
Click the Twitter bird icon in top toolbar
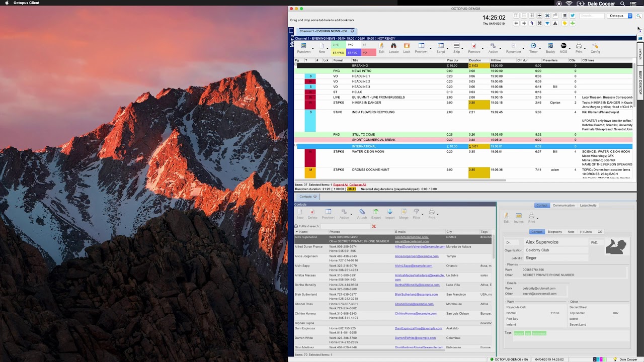[572, 16]
